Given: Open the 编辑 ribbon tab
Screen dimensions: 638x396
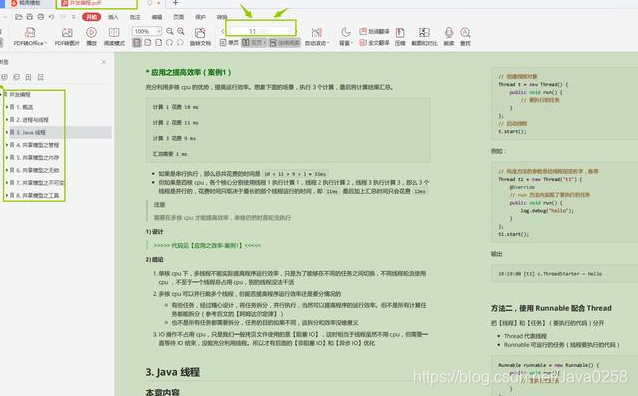Looking at the screenshot, I should click(157, 17).
